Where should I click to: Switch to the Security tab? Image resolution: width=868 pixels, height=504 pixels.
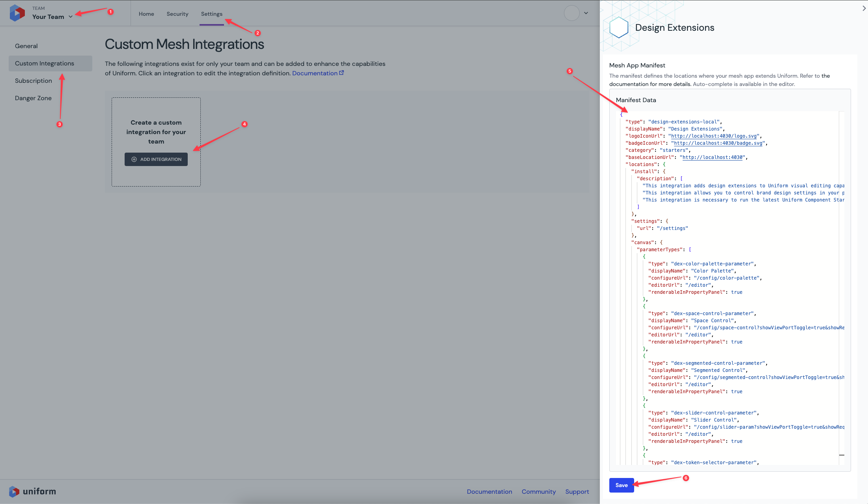point(177,14)
